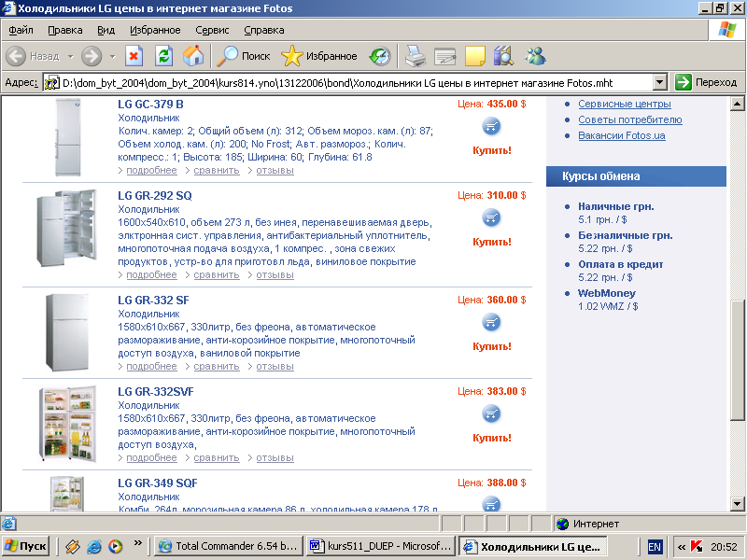Click the LG GR-292 SQ fridge thumbnail
The image size is (747, 560).
point(66,228)
